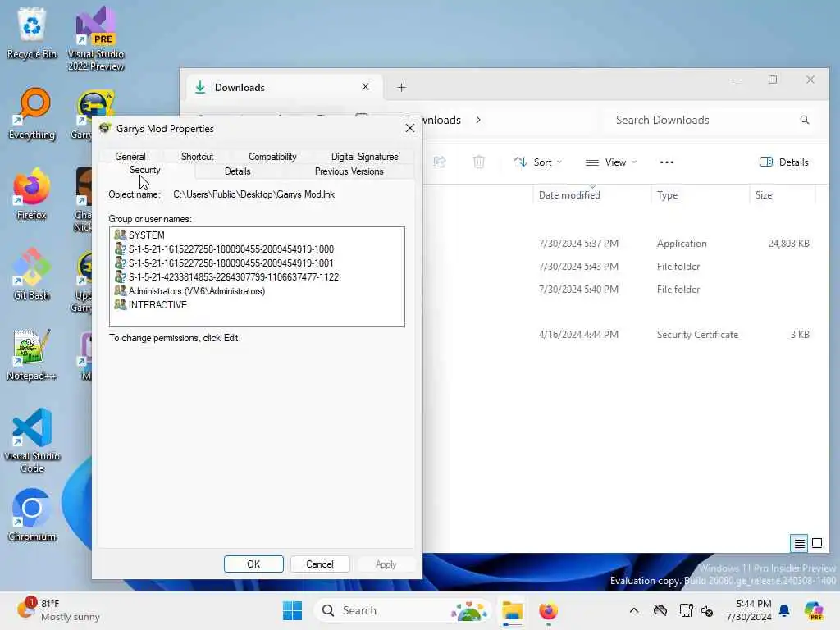The width and height of the screenshot is (840, 630).
Task: Click OK in Garrys Mod Properties
Action: (253, 564)
